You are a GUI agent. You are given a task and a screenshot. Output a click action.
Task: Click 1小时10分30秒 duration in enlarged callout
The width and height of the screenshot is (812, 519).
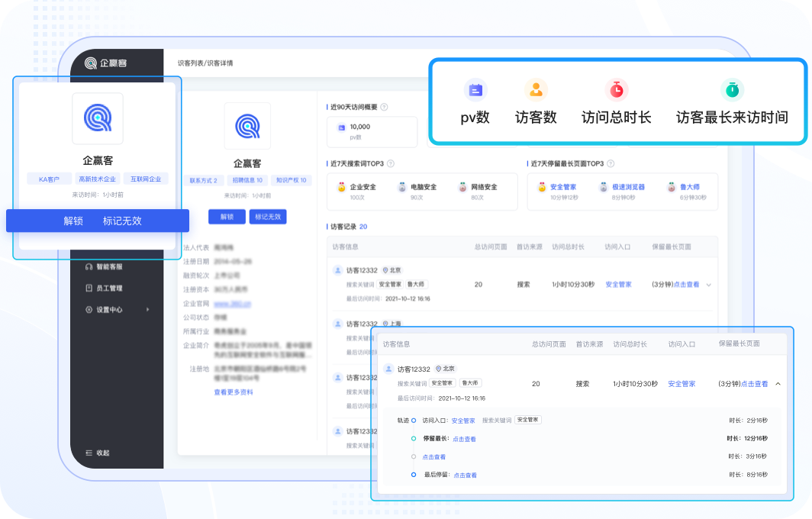[636, 384]
